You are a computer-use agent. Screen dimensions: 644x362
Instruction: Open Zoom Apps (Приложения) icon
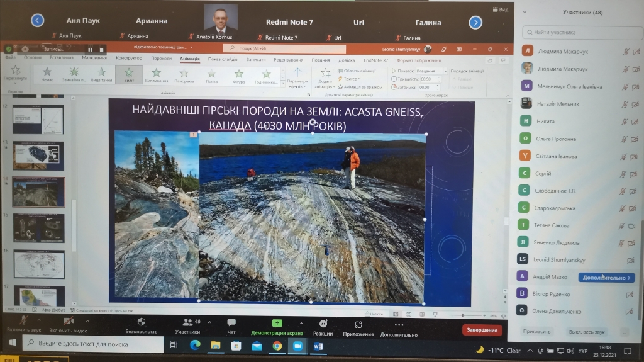[x=358, y=324]
